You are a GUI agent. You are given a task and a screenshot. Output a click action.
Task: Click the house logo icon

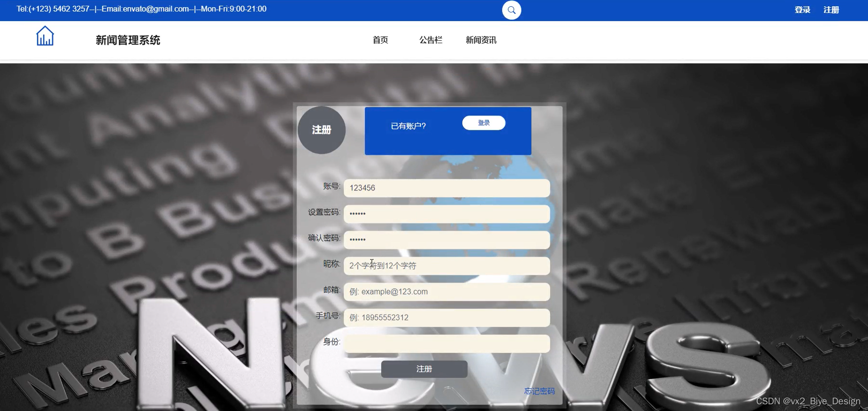pyautogui.click(x=45, y=36)
